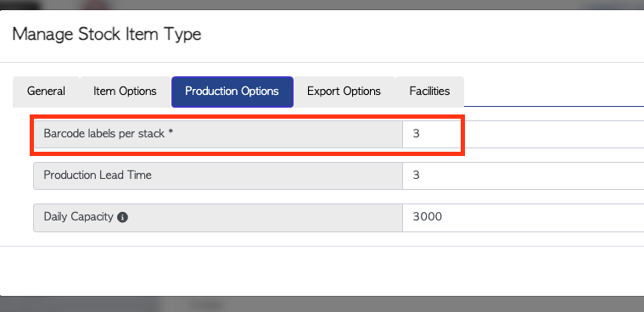The image size is (644, 312).
Task: Click the Daily Capacity info icon
Action: pyautogui.click(x=122, y=217)
